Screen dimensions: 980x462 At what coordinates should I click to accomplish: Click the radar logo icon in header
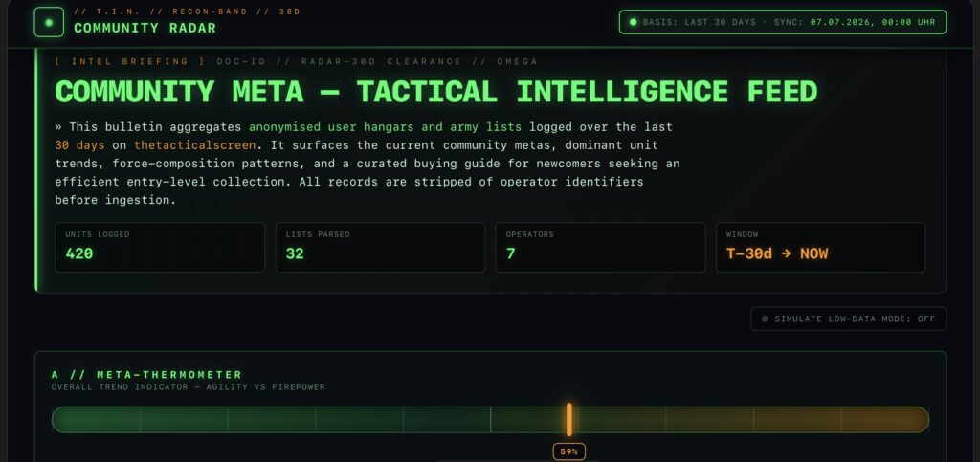49,22
